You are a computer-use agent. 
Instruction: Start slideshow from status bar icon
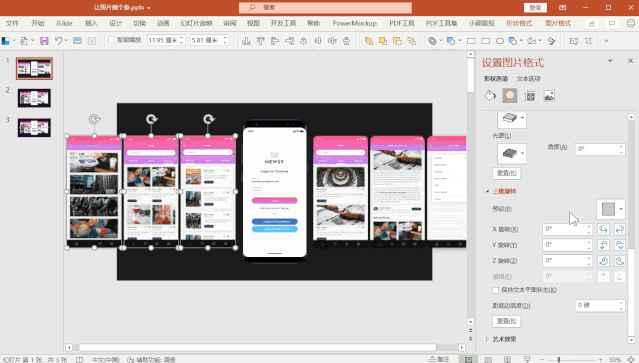coord(527,359)
